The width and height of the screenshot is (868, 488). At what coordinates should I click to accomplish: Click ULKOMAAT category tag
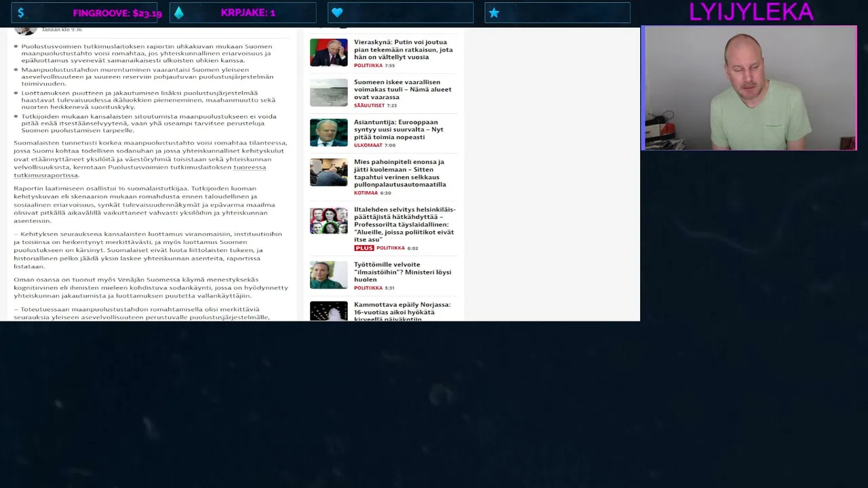(x=368, y=145)
